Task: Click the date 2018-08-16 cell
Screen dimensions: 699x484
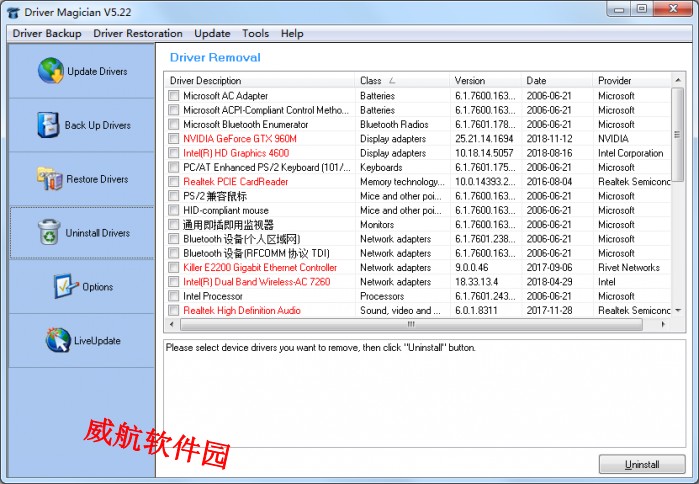Action: click(x=549, y=153)
